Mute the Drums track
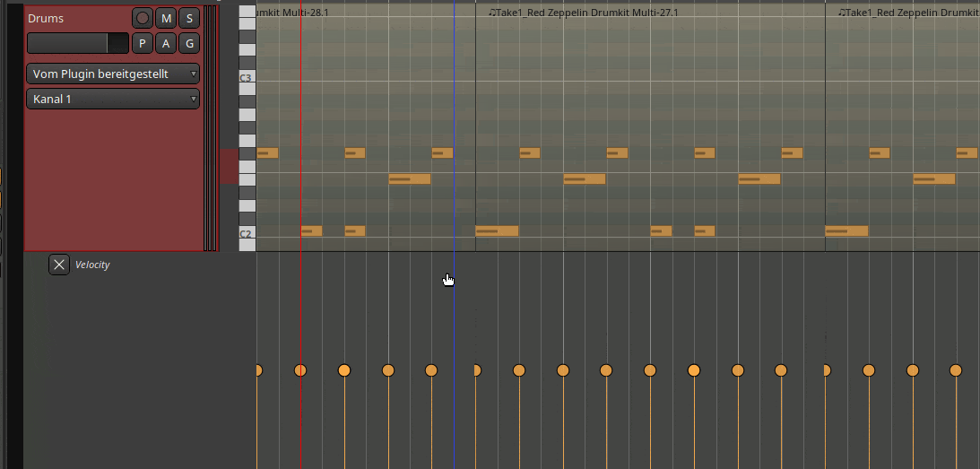Screen dimensions: 980x469 point(166,18)
